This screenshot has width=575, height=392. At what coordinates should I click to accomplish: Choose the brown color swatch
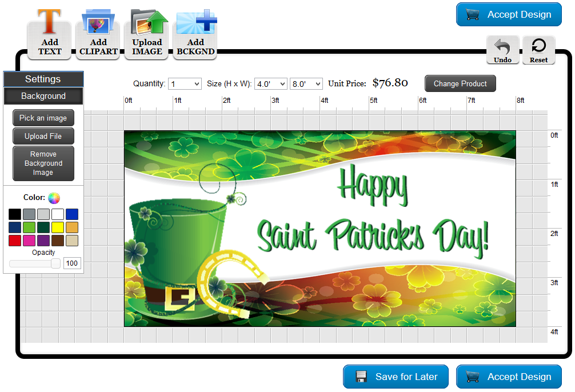(x=58, y=241)
